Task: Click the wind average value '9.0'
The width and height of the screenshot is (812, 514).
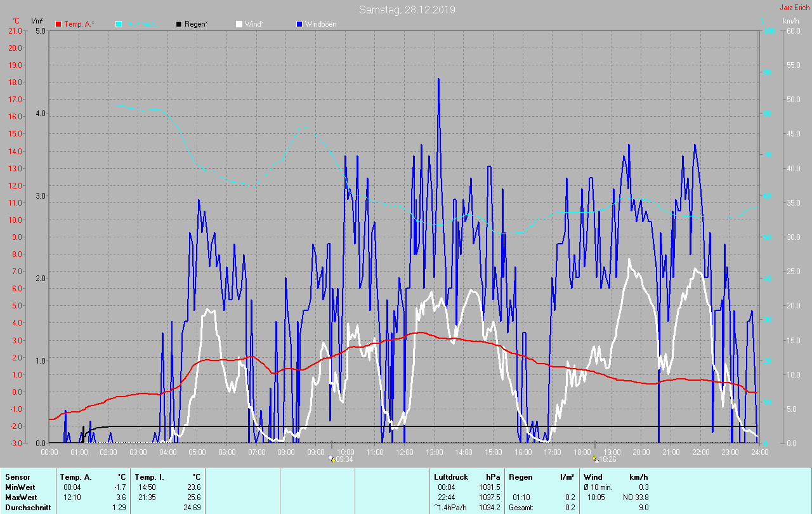Action: pyautogui.click(x=644, y=508)
